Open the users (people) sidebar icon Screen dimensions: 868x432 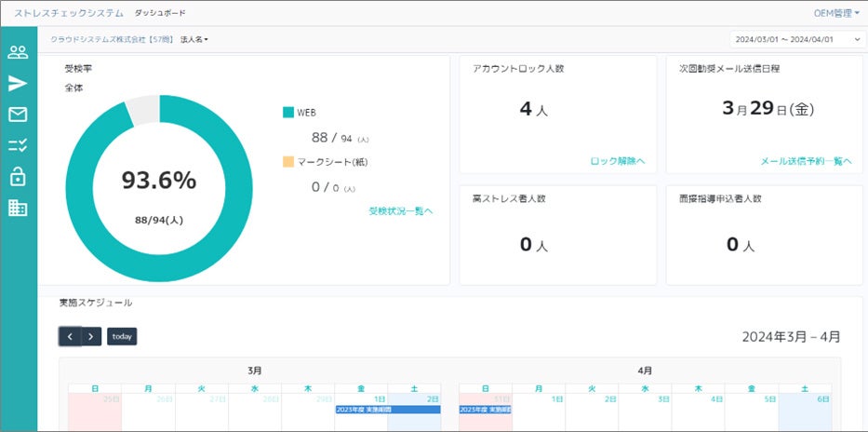18,53
